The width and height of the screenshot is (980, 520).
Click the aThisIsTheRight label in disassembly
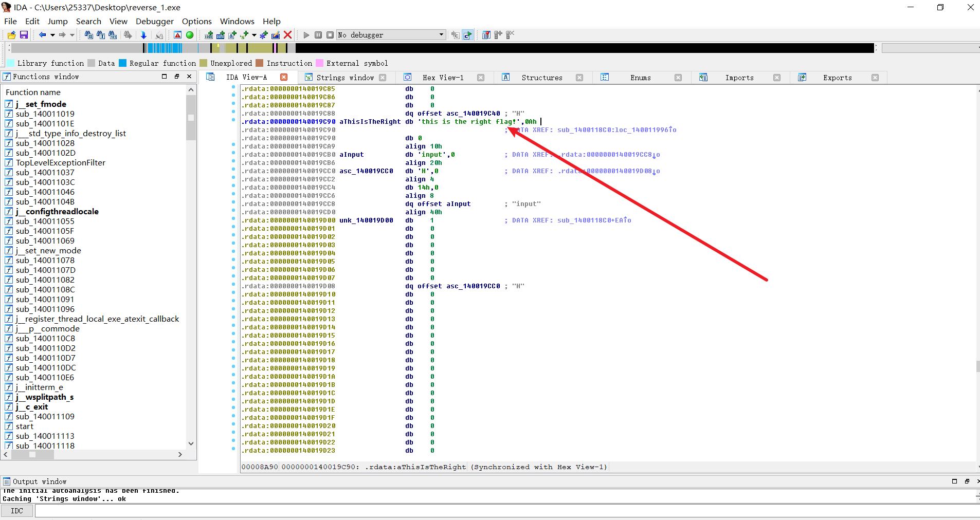click(x=370, y=122)
